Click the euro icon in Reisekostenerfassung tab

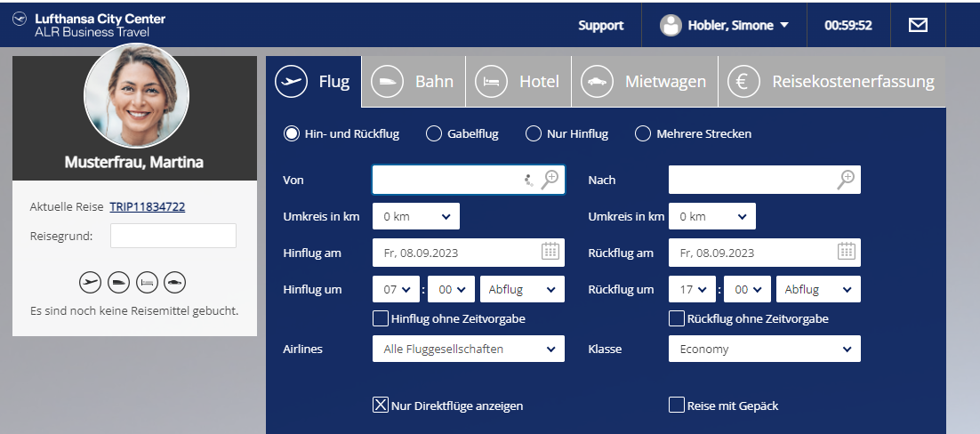click(x=743, y=82)
